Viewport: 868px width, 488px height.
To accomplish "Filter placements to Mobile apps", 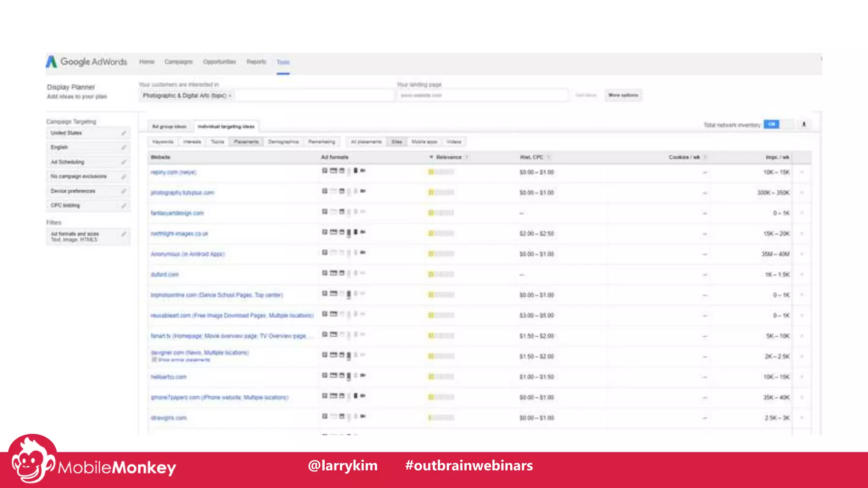I will tap(424, 142).
